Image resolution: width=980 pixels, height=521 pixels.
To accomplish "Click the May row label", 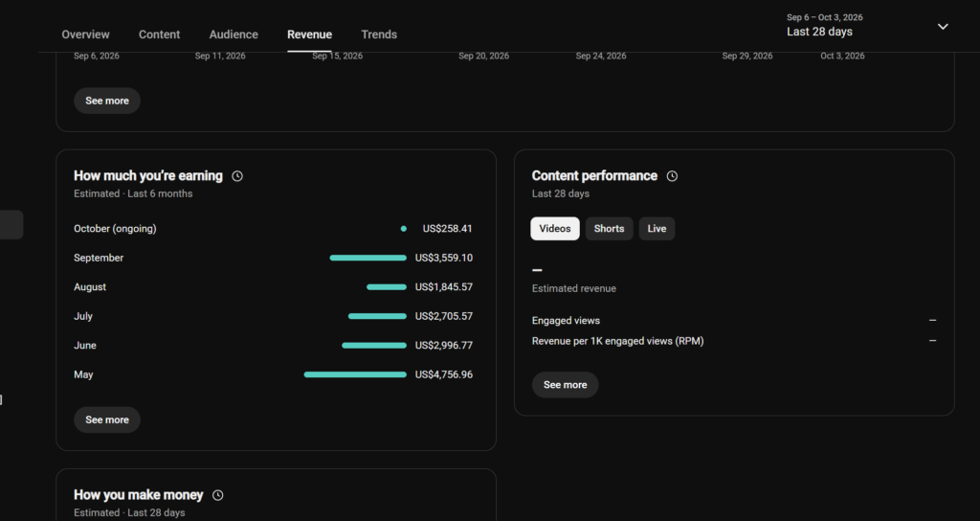I will 83,374.
